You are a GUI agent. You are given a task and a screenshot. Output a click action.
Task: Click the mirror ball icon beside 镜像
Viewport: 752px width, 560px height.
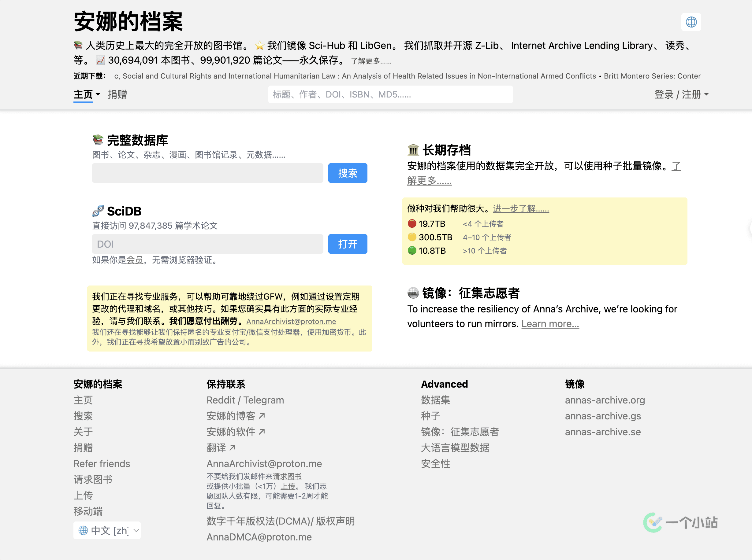point(413,293)
